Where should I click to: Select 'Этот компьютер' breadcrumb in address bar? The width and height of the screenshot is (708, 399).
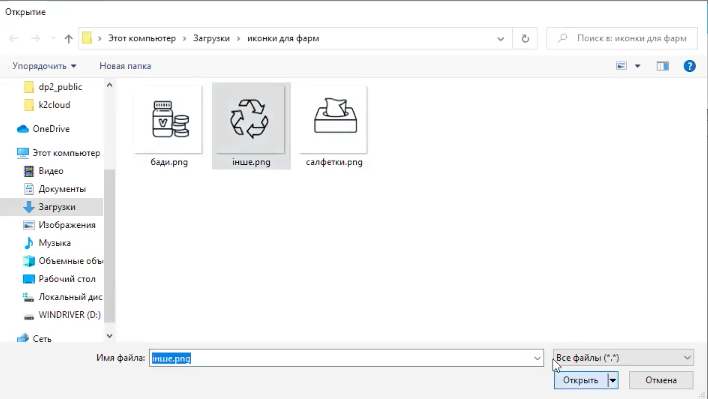click(142, 38)
